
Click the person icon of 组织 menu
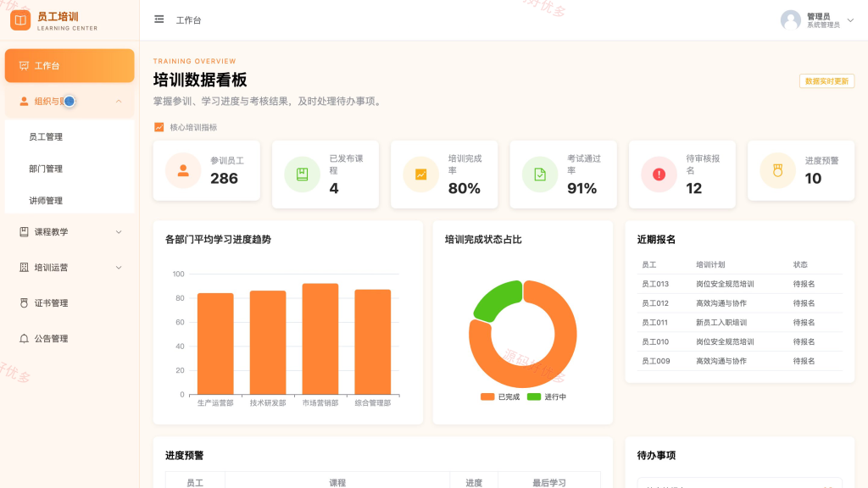point(24,102)
